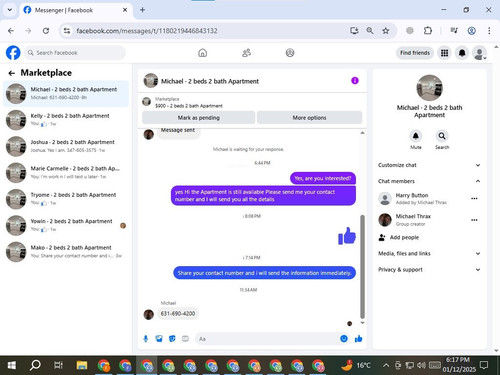Open the Groups icon in top navigation
Viewport: 500px width, 375px height.
coord(290,53)
